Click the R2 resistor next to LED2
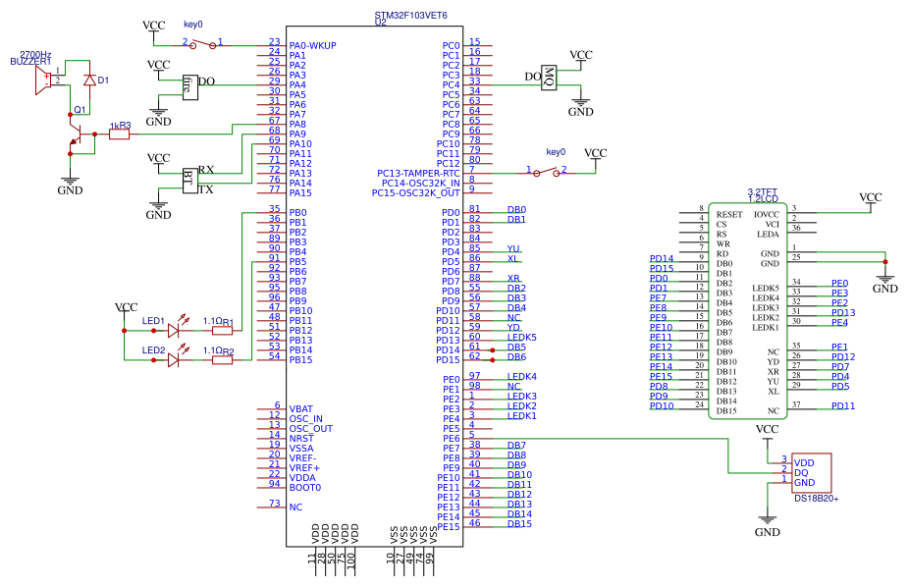Image resolution: width=908 pixels, height=588 pixels. coord(223,360)
